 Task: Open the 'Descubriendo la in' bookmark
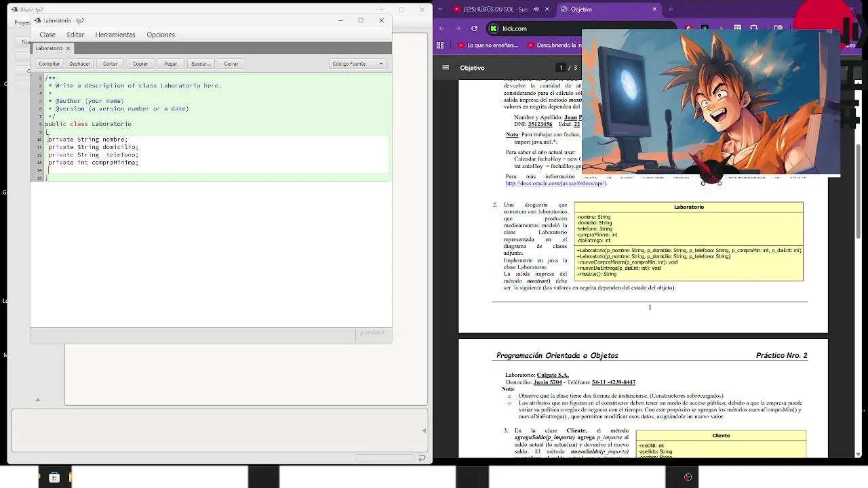[555, 45]
